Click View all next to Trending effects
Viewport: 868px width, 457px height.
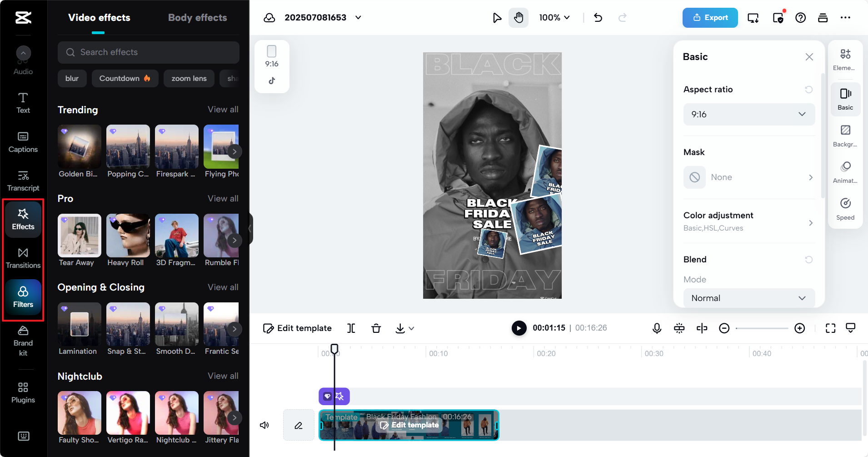coord(222,109)
